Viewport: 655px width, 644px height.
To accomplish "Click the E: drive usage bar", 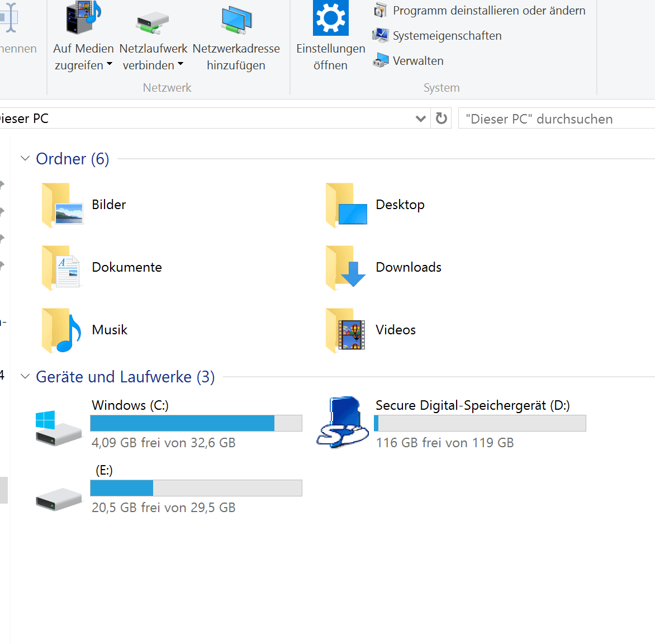I will click(196, 487).
